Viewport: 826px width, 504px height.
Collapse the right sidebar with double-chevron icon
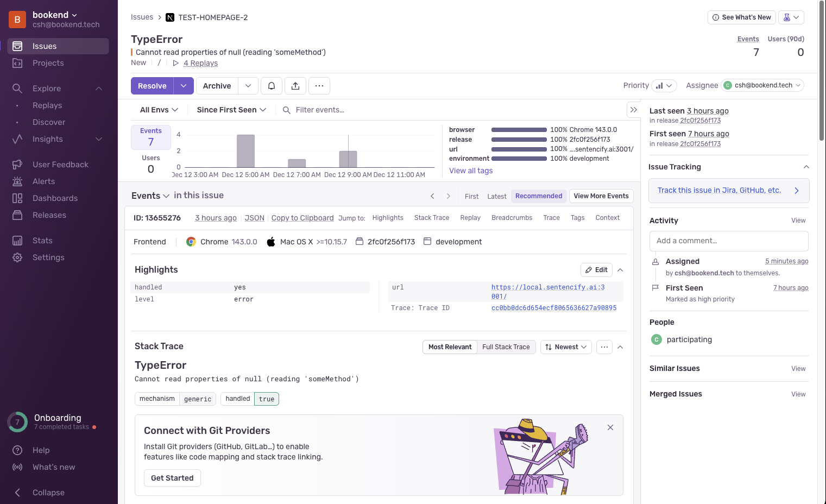(x=633, y=110)
